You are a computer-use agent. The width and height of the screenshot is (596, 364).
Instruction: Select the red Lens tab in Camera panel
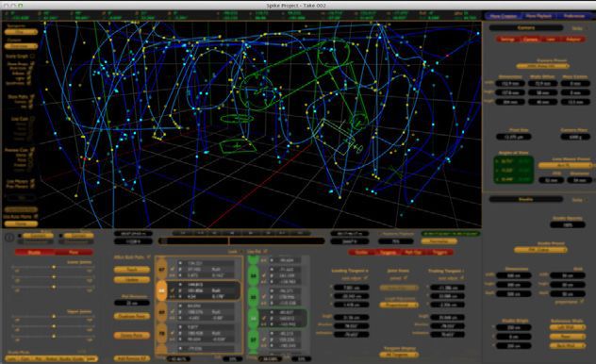click(551, 40)
